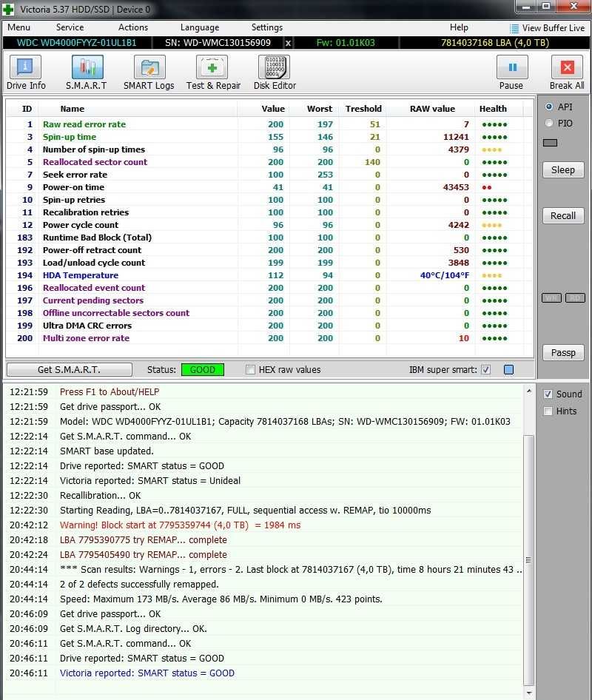The image size is (592, 700).
Task: Click the firmware Fw: 01.01K03 label
Action: point(346,43)
